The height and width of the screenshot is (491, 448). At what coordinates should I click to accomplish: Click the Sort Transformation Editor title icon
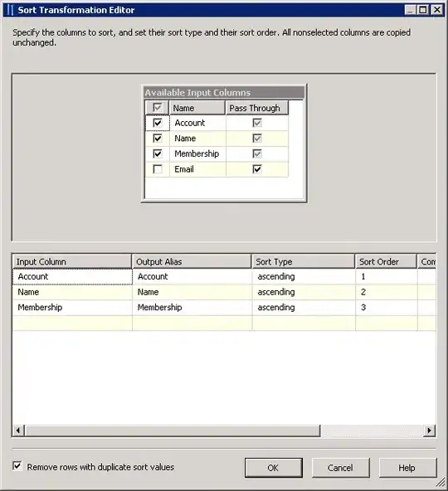coord(10,10)
